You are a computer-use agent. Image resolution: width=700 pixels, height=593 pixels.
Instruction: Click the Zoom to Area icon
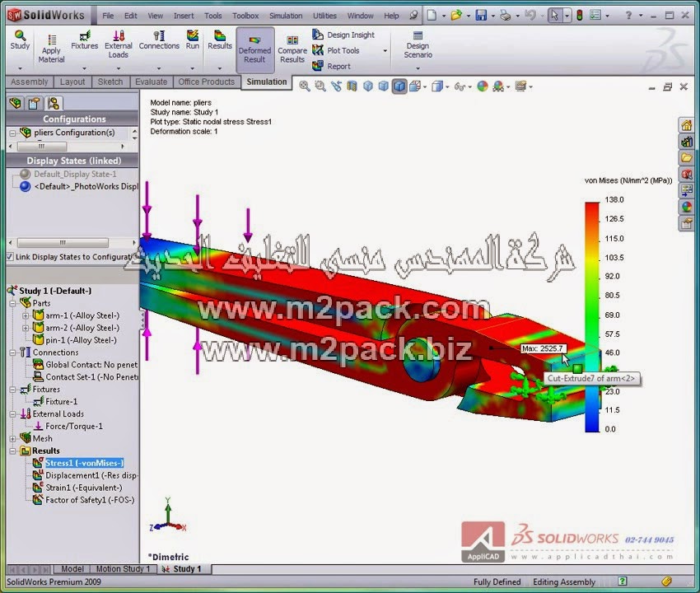(320, 86)
